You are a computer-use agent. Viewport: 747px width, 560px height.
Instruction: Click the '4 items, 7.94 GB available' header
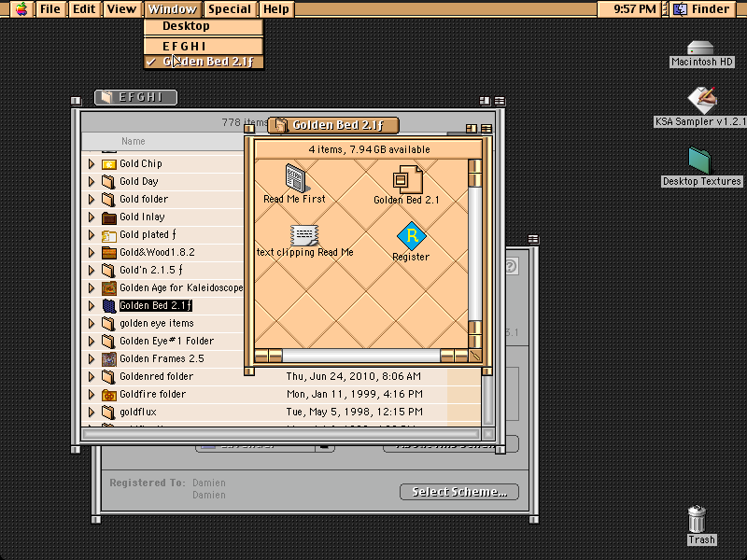click(369, 149)
